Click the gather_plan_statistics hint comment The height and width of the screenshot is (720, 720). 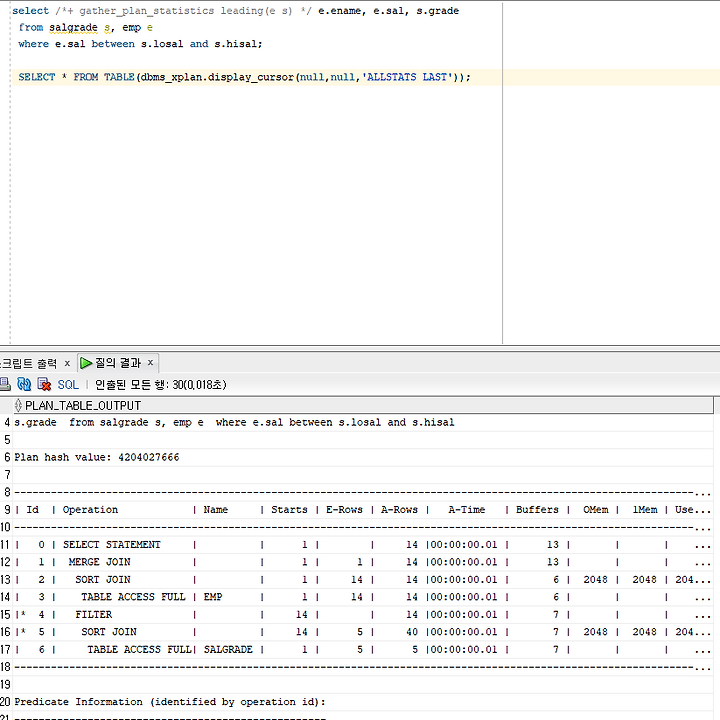coord(184,11)
